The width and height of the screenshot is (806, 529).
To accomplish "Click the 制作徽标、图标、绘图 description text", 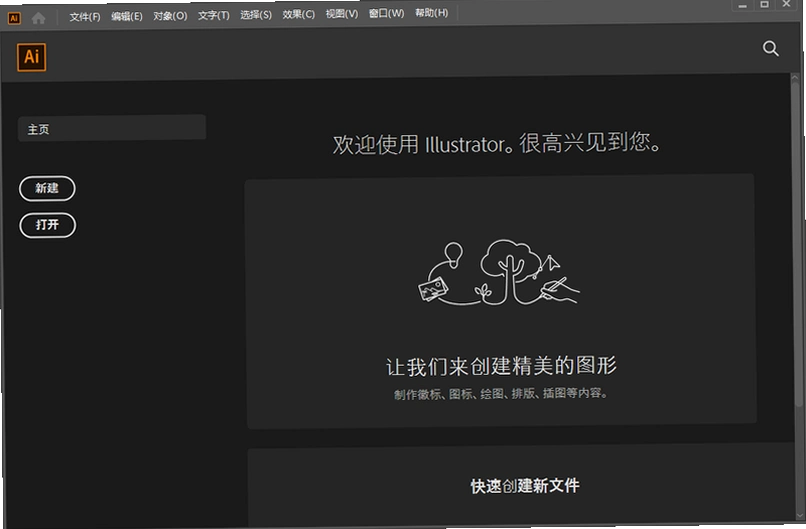I will 501,394.
